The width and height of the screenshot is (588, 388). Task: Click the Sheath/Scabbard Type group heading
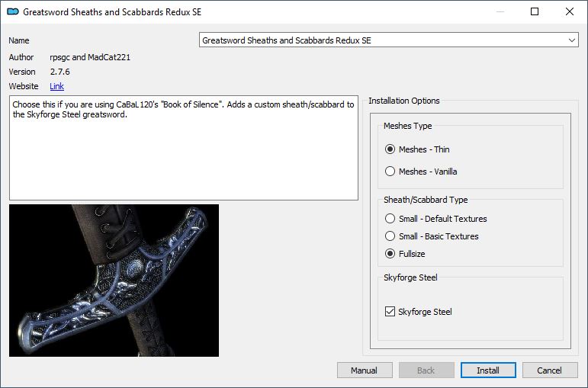tap(426, 200)
